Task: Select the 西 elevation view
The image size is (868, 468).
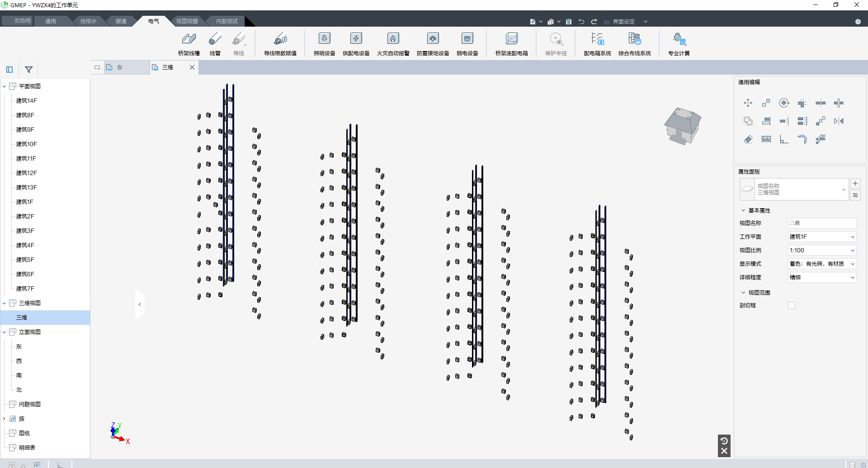Action: tap(19, 361)
